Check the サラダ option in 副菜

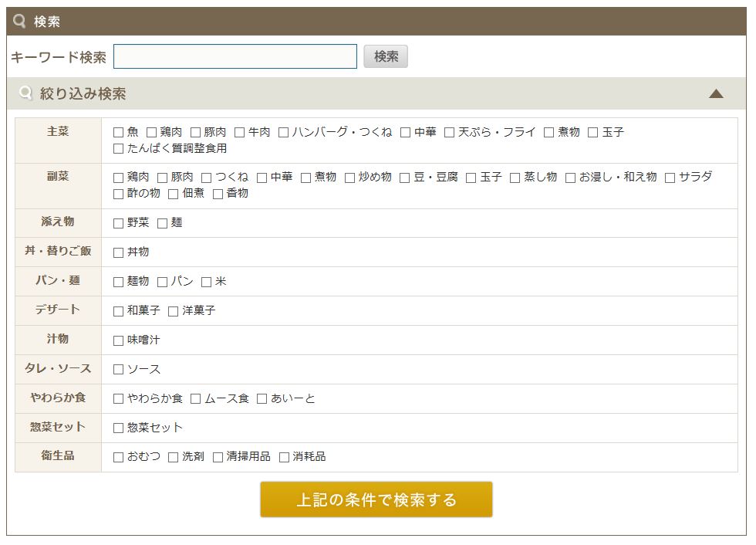click(x=670, y=178)
